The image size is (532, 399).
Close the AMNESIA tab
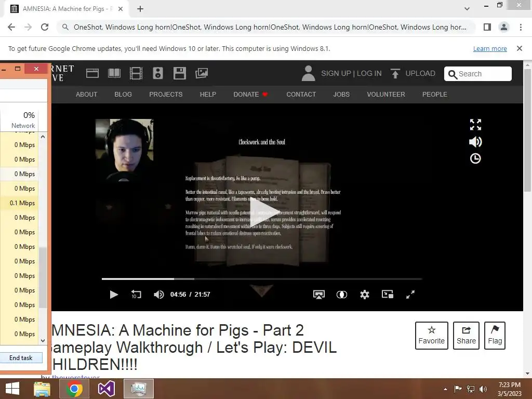(x=121, y=9)
